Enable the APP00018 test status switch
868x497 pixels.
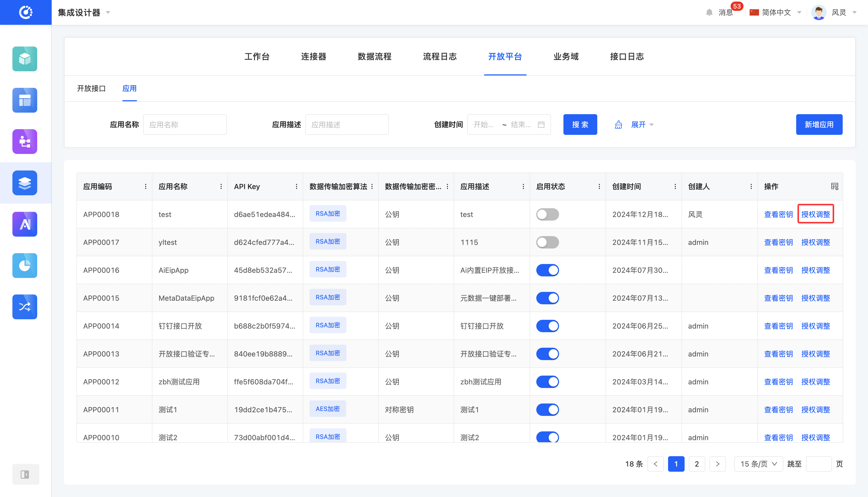coord(547,214)
